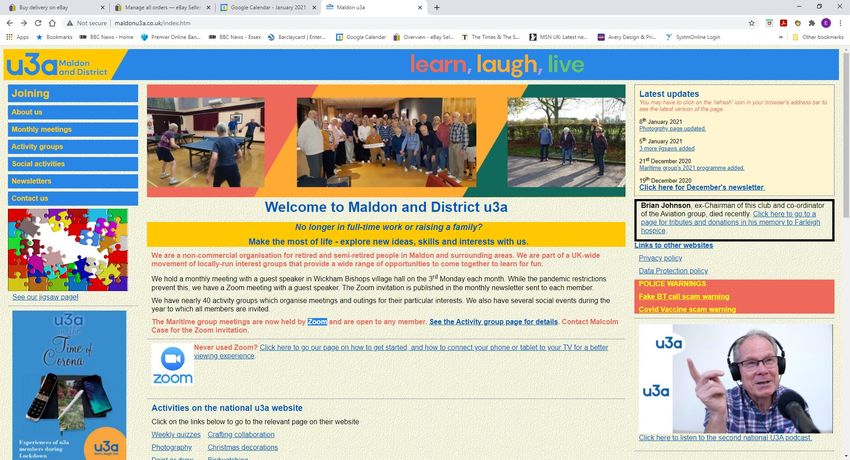Open the browser home page icon

pos(52,23)
